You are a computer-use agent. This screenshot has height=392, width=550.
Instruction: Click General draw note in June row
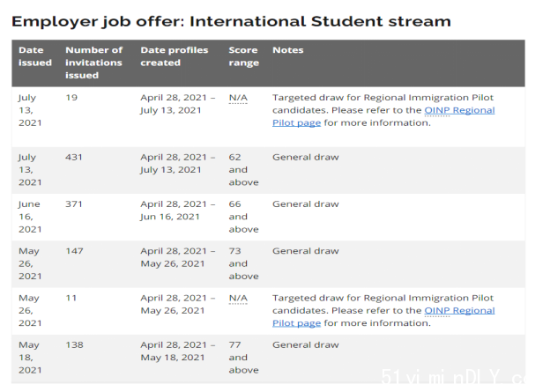pos(306,204)
